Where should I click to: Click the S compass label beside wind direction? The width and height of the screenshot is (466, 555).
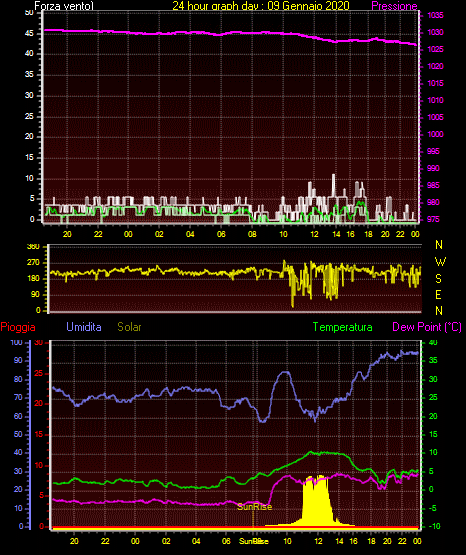[438, 279]
